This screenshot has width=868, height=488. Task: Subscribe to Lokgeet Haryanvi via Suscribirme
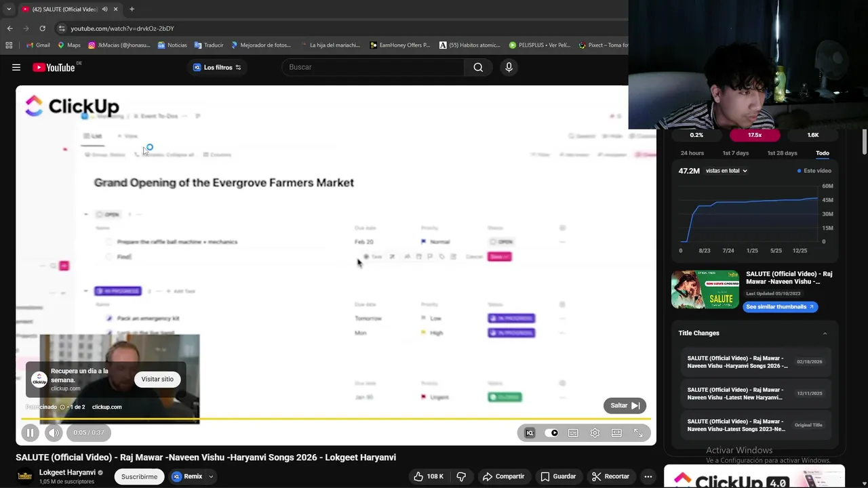[x=139, y=476]
